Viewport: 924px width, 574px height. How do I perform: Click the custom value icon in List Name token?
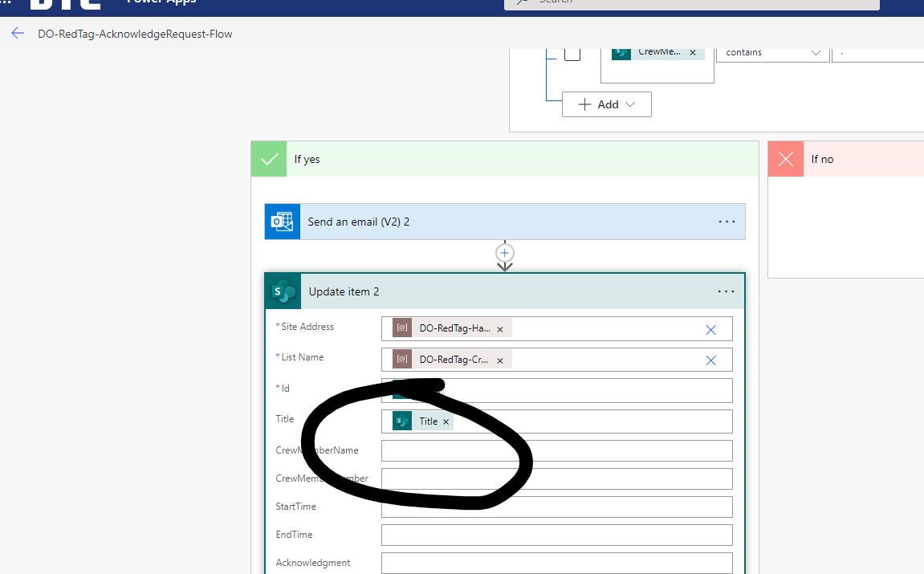pyautogui.click(x=401, y=359)
